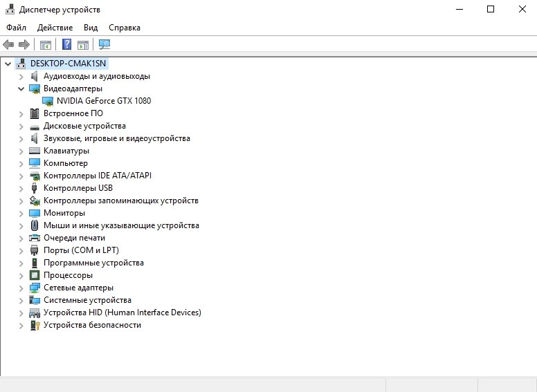Click the Видеоадаптеры display adapter icon
Image resolution: width=537 pixels, height=392 pixels.
tap(35, 88)
